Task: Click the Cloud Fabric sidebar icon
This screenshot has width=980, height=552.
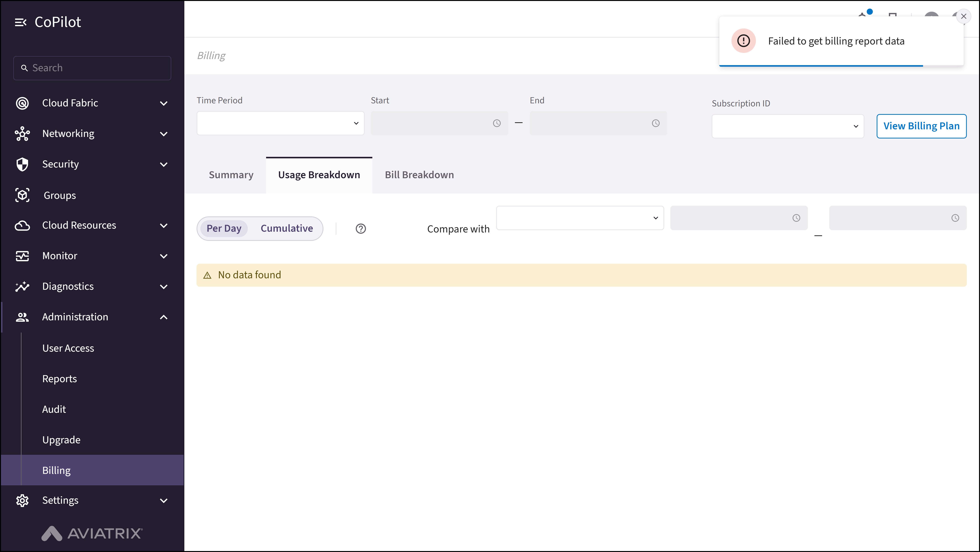Action: click(22, 103)
